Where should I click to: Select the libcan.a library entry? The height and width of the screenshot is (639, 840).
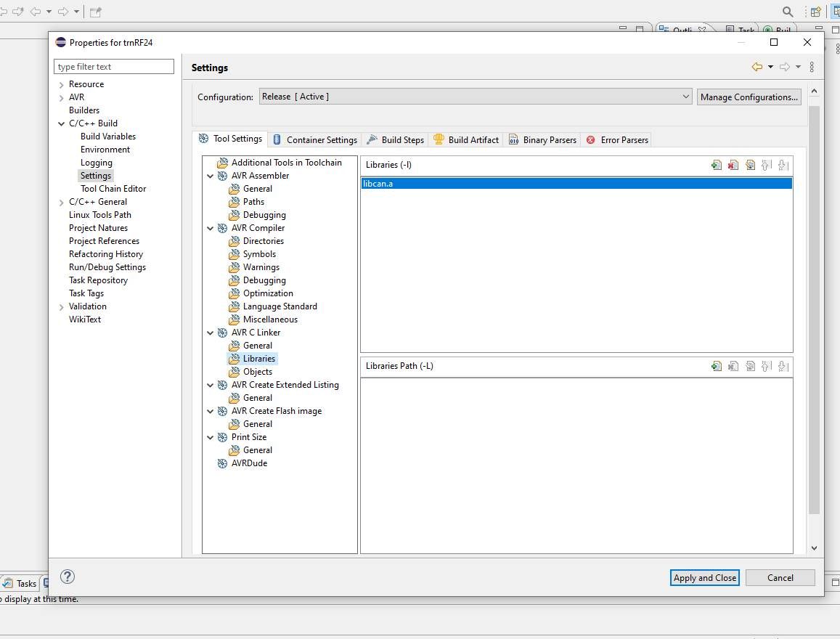point(576,184)
